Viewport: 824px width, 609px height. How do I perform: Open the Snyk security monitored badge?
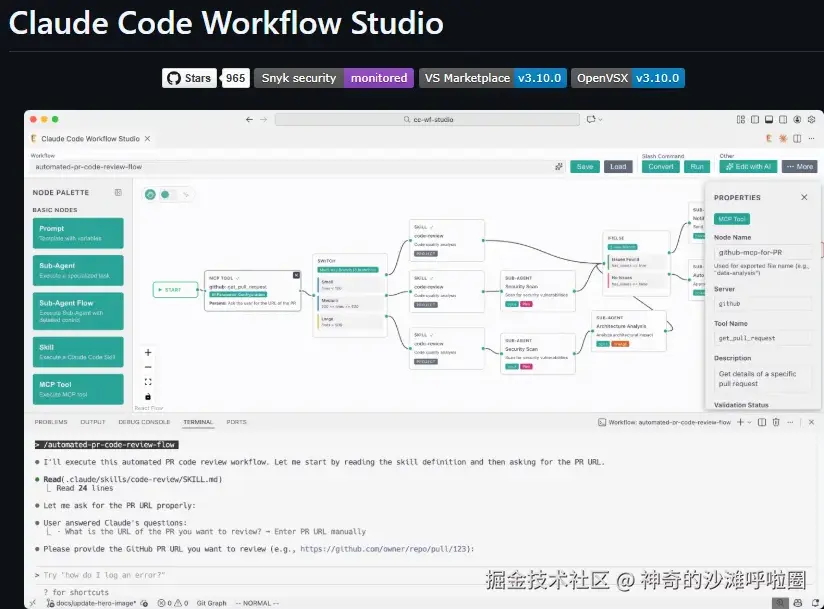pyautogui.click(x=334, y=78)
